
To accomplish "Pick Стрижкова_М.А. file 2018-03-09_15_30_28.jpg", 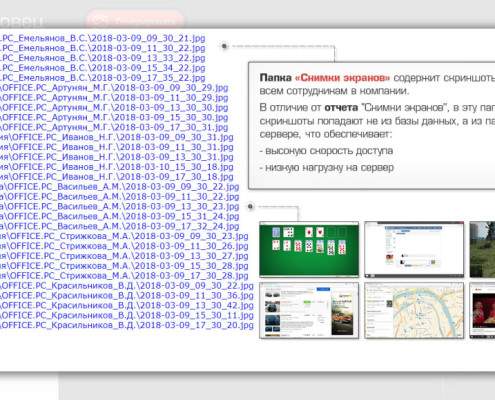I will pos(124,266).
